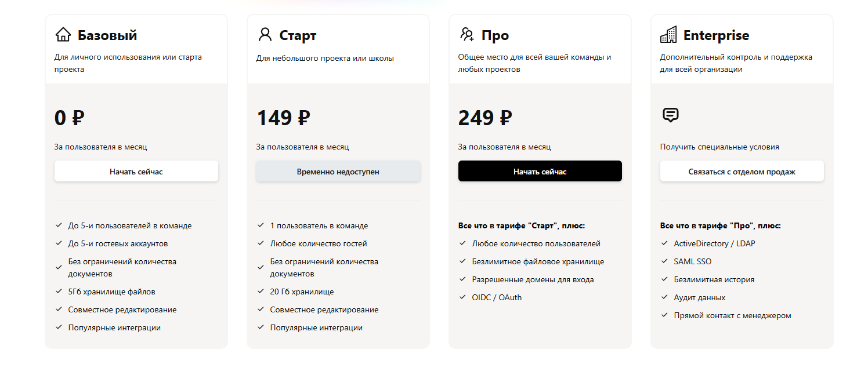Click the house icon next to Базовый
This screenshot has width=868, height=368.
coord(63,35)
